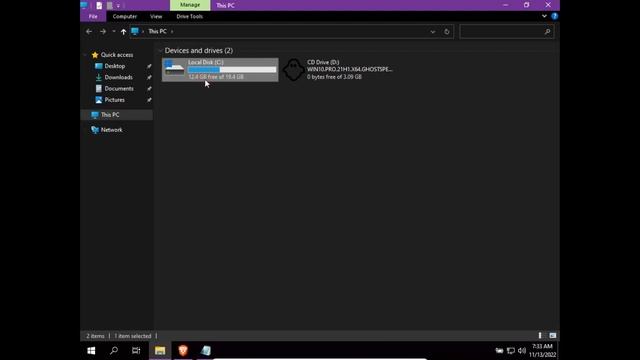Click the '1 item selected' status text
The width and height of the screenshot is (640, 360).
pos(133,336)
